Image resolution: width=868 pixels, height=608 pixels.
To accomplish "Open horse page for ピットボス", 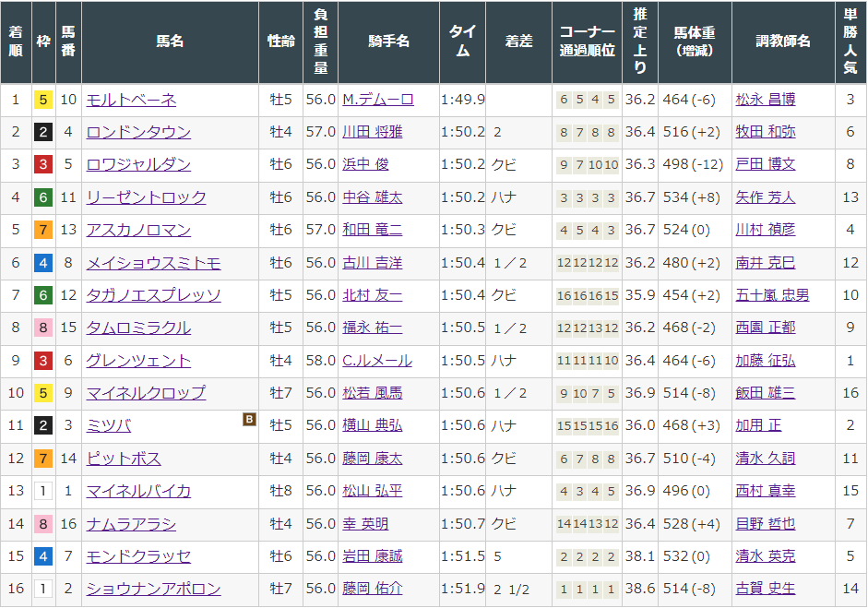I will click(x=124, y=459).
